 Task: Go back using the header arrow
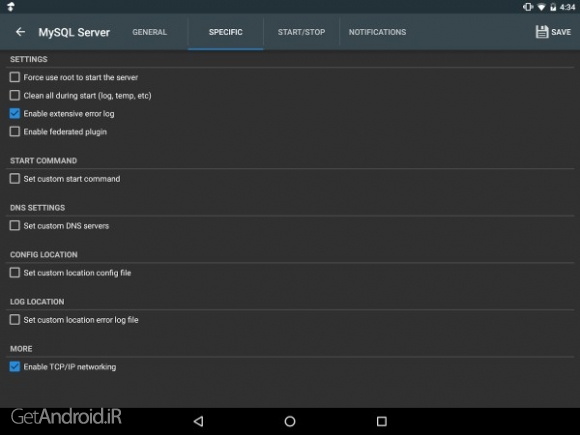coord(20,32)
